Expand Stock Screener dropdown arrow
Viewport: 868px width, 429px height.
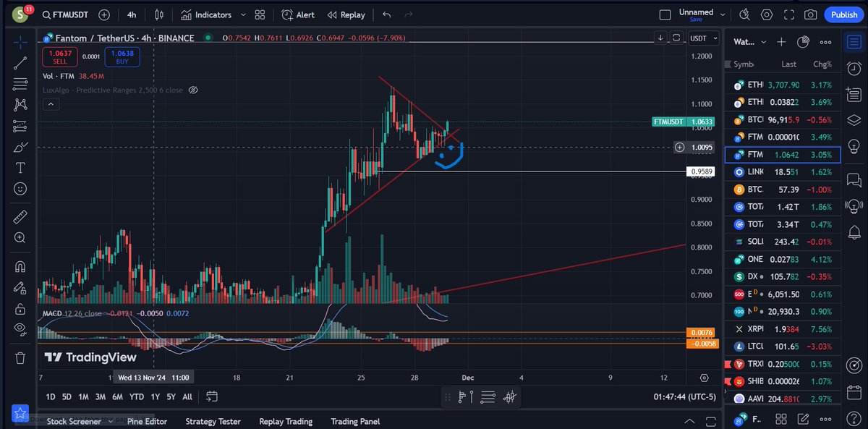109,421
